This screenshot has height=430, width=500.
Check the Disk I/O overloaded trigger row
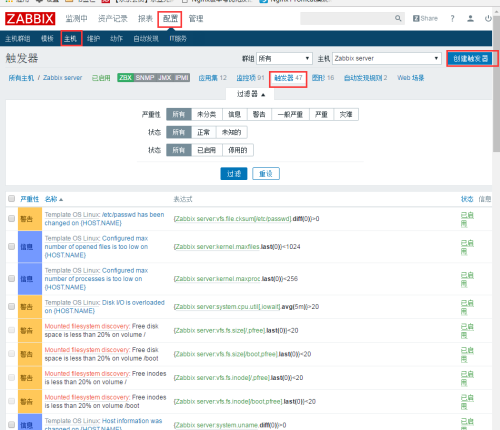tap(12, 307)
